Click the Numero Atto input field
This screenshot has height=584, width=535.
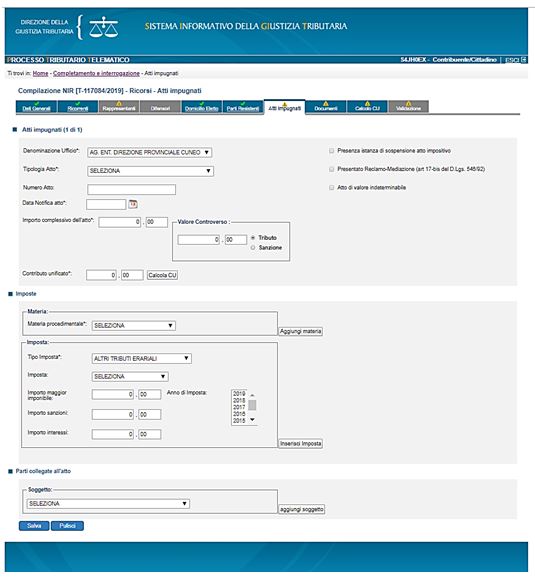click(x=132, y=190)
